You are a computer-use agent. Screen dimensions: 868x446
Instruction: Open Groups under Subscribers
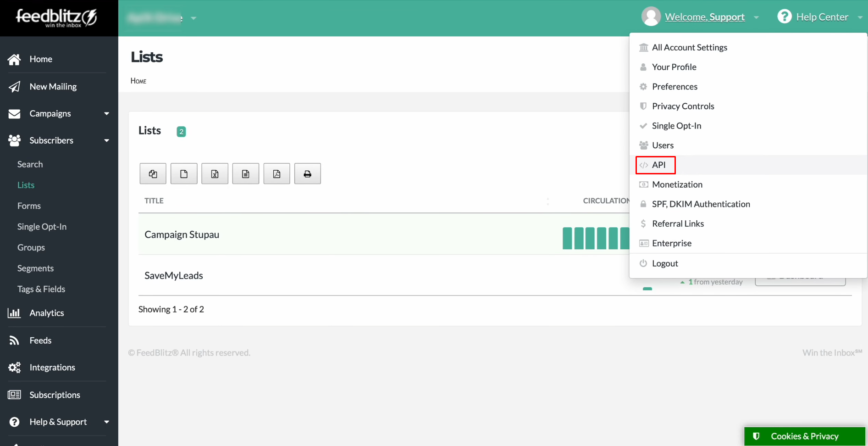pyautogui.click(x=31, y=248)
